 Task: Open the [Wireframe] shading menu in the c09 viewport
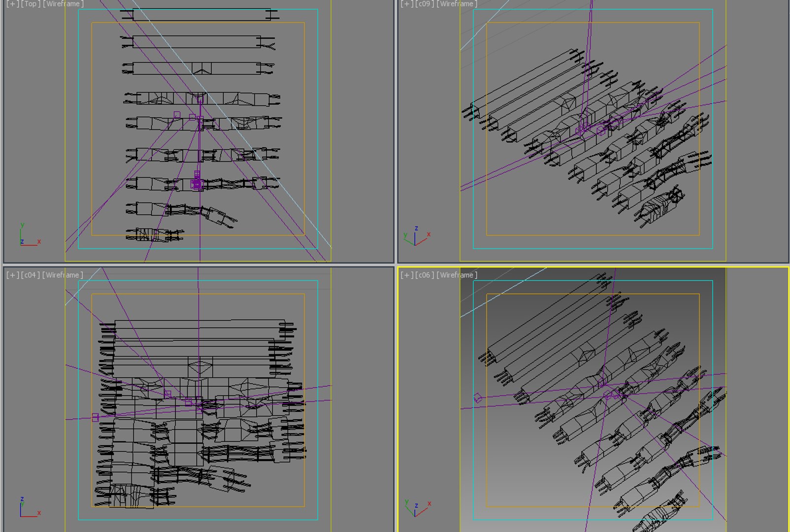point(457,3)
